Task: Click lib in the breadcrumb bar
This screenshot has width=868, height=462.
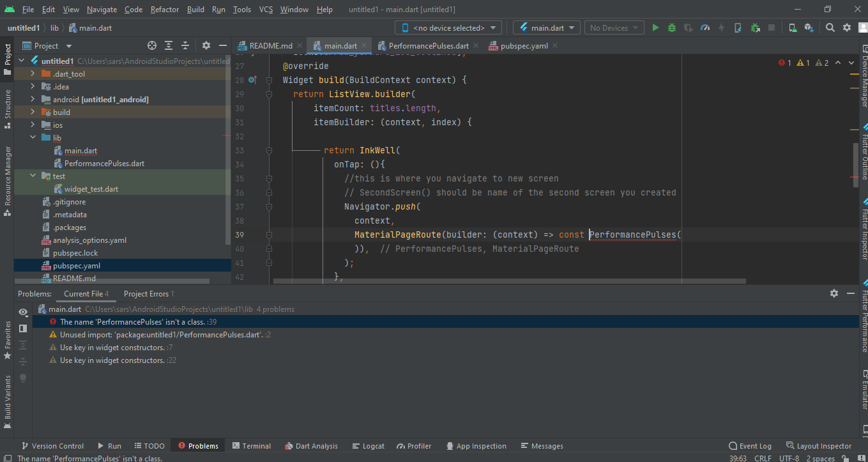Action: (x=54, y=27)
